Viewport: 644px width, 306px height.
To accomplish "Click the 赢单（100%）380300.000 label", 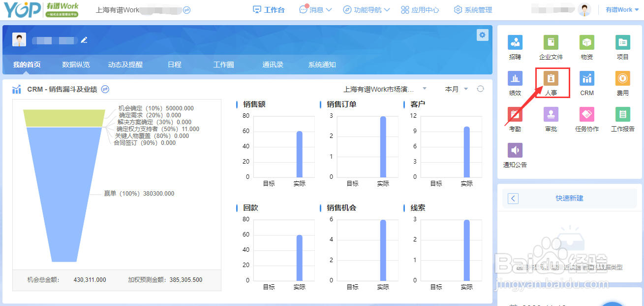I will pyautogui.click(x=139, y=194).
